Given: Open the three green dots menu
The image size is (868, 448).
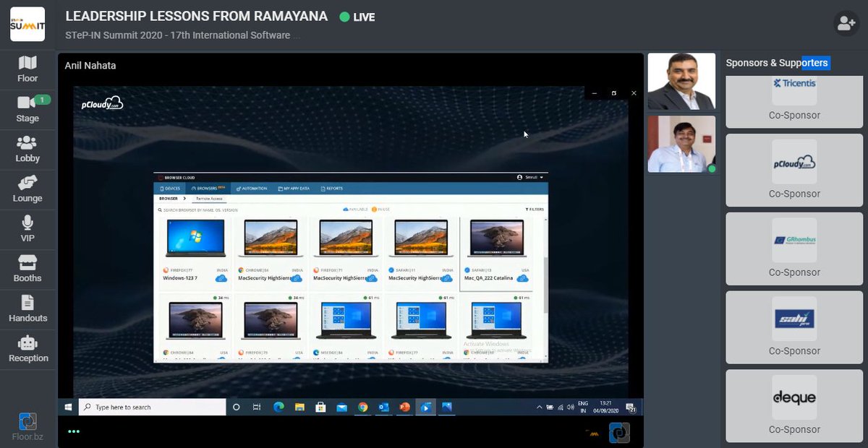Looking at the screenshot, I should point(74,431).
